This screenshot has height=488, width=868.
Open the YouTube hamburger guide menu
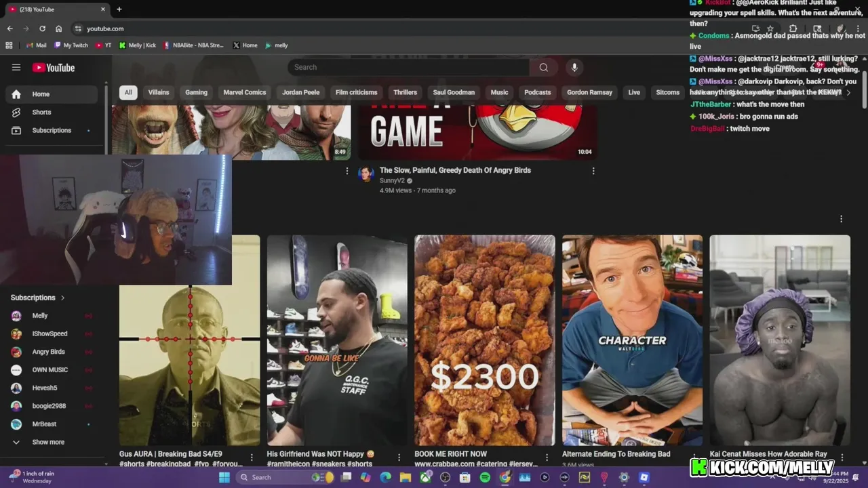click(x=16, y=67)
